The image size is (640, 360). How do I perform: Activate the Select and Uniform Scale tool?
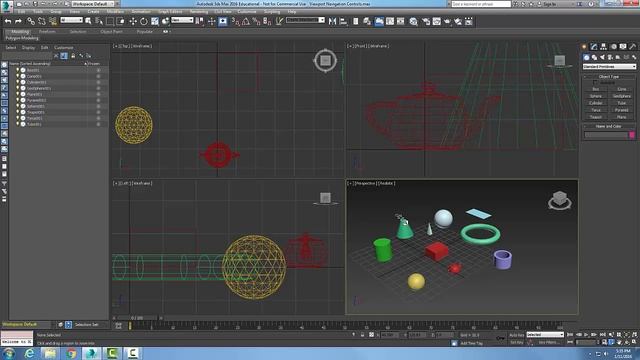(155, 21)
